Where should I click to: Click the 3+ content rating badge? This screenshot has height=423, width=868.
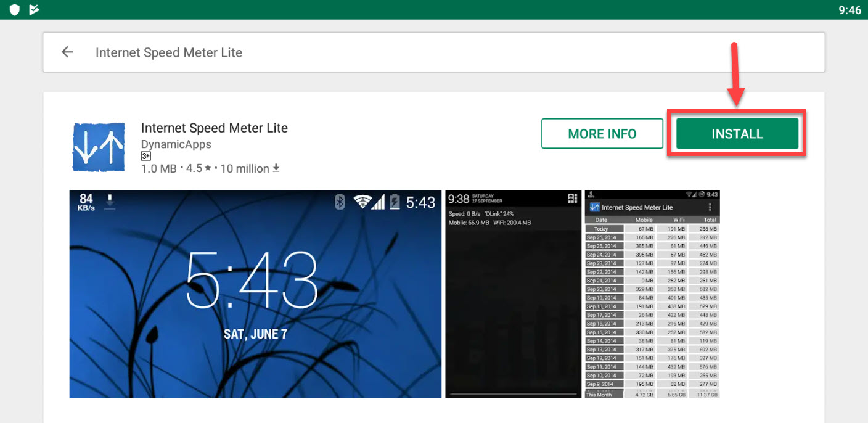point(146,157)
